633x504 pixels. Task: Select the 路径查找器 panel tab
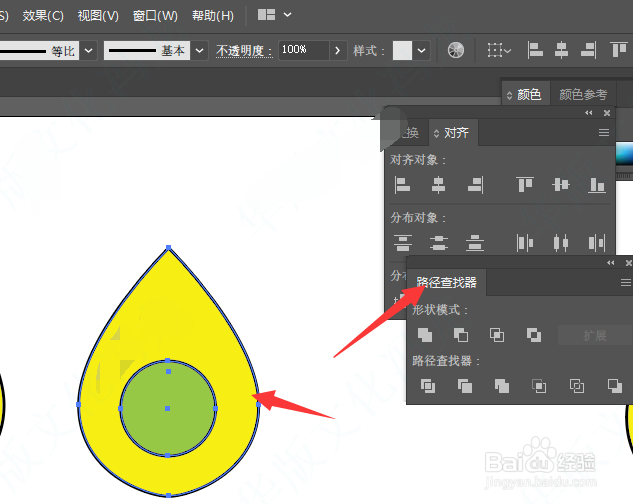pos(446,282)
